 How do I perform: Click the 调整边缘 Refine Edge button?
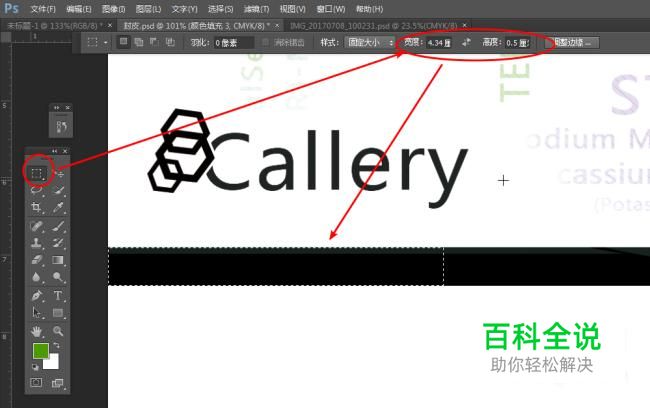pyautogui.click(x=572, y=42)
